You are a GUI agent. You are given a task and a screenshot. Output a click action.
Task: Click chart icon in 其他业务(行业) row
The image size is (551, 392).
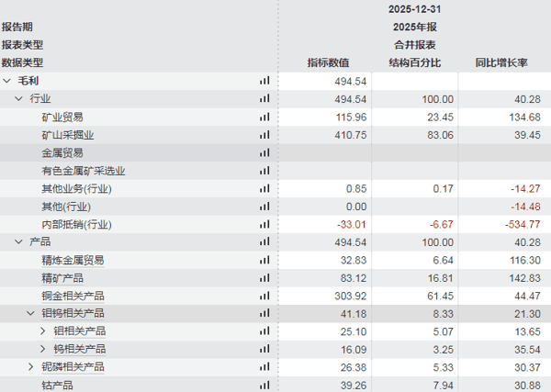click(264, 188)
